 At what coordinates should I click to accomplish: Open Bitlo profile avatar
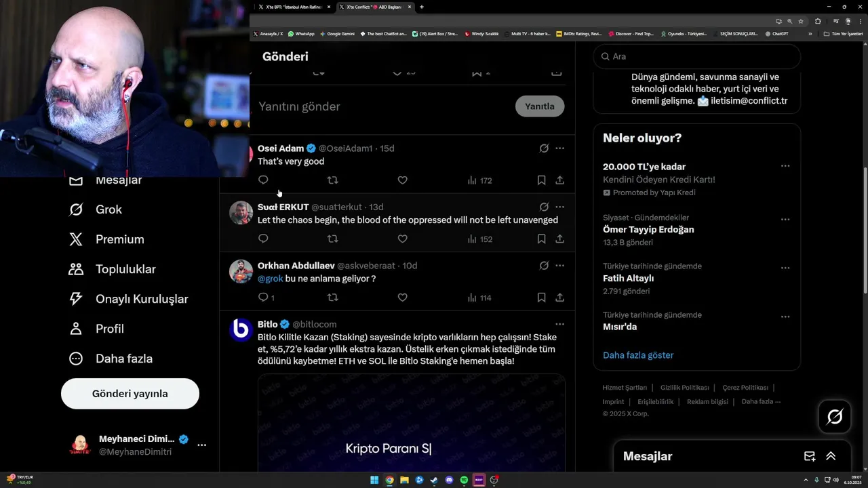point(241,330)
